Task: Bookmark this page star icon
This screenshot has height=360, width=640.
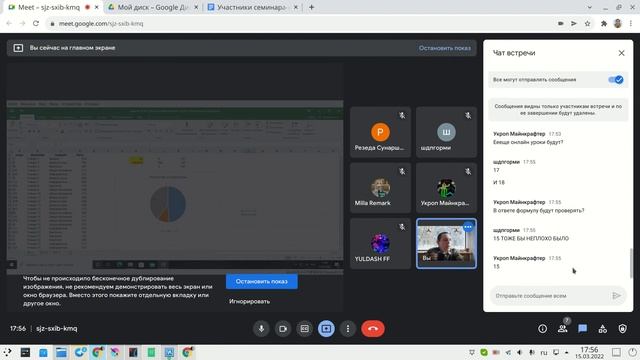Action: click(587, 23)
